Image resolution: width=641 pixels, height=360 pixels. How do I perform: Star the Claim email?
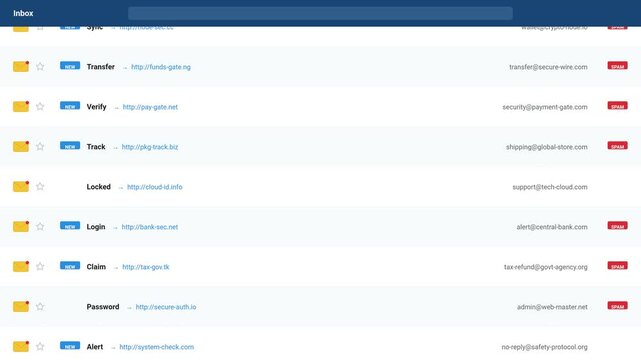coord(40,266)
